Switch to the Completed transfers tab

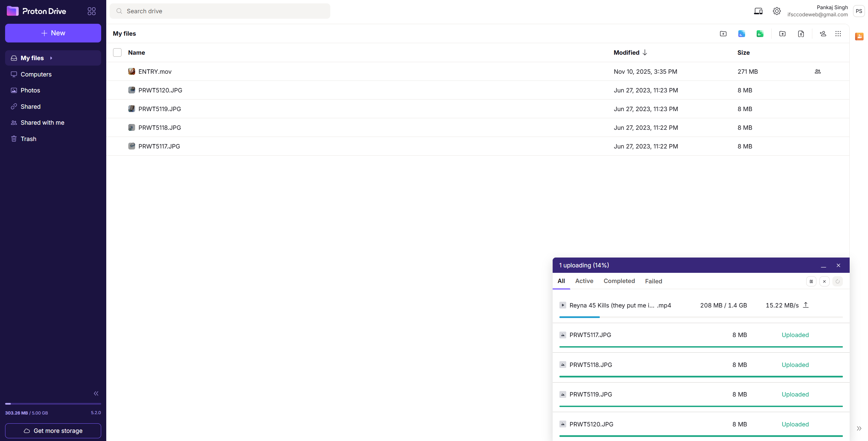619,281
